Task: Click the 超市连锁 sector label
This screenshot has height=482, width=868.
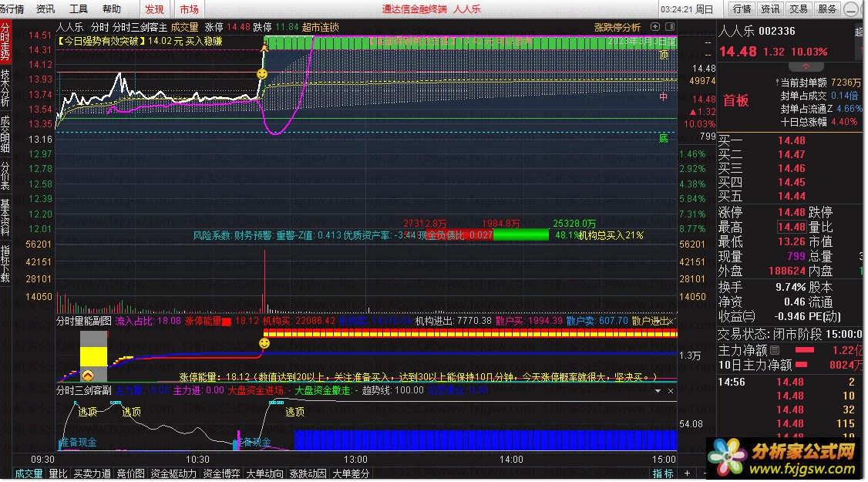Action: 321,27
